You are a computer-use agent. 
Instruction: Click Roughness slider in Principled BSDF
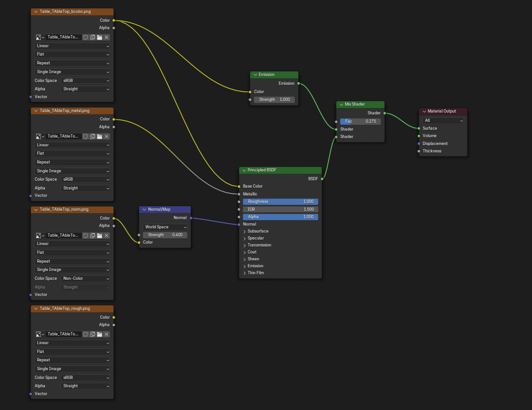point(281,202)
